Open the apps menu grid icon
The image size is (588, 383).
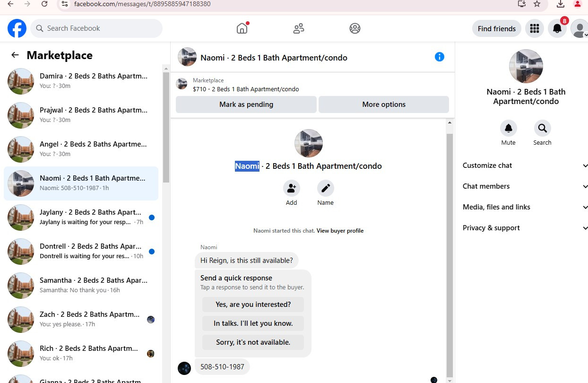[x=535, y=28]
